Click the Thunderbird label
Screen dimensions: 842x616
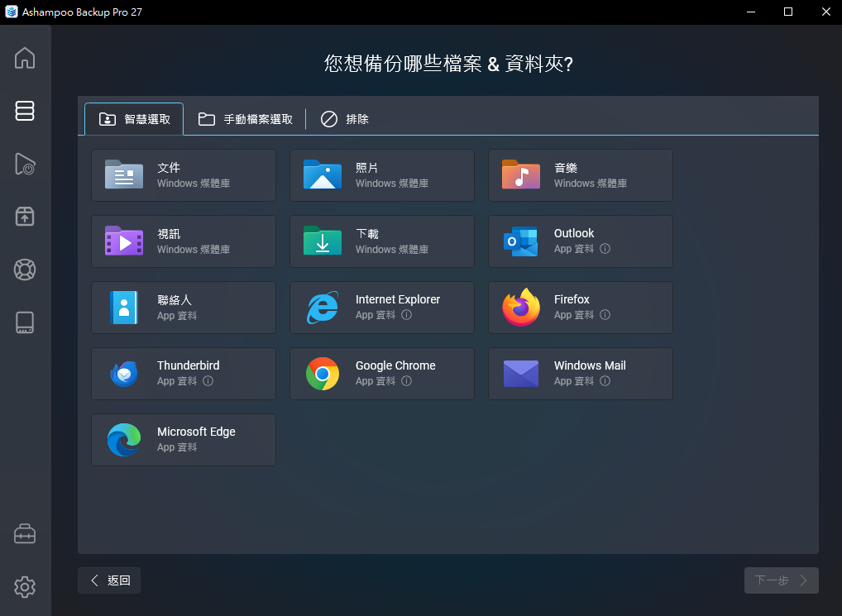188,365
